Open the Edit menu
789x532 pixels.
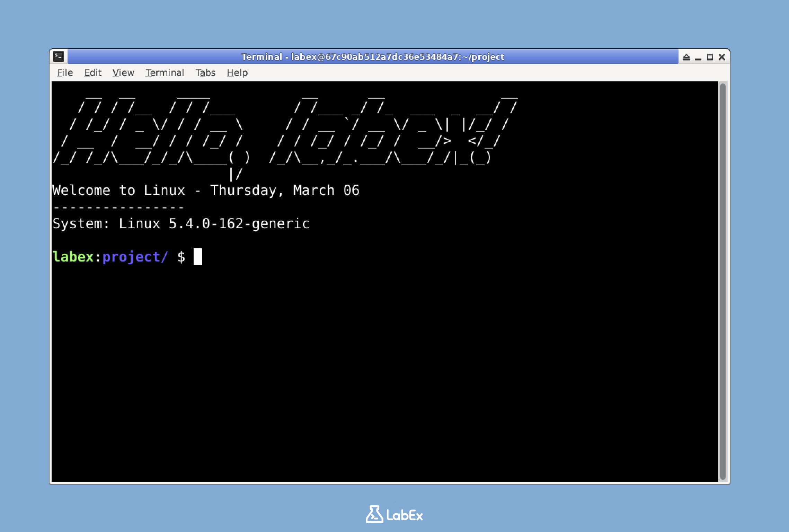[x=92, y=72]
